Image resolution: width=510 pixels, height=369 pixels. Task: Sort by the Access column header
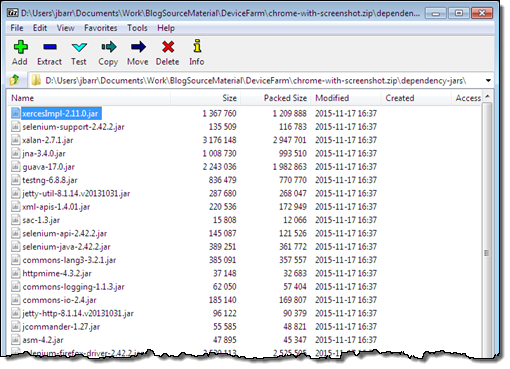(x=467, y=98)
